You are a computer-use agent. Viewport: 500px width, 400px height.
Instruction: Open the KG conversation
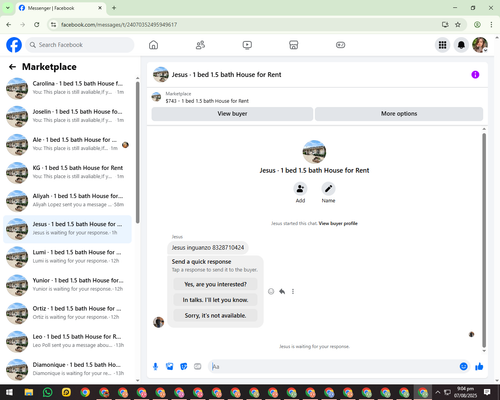pos(67,173)
